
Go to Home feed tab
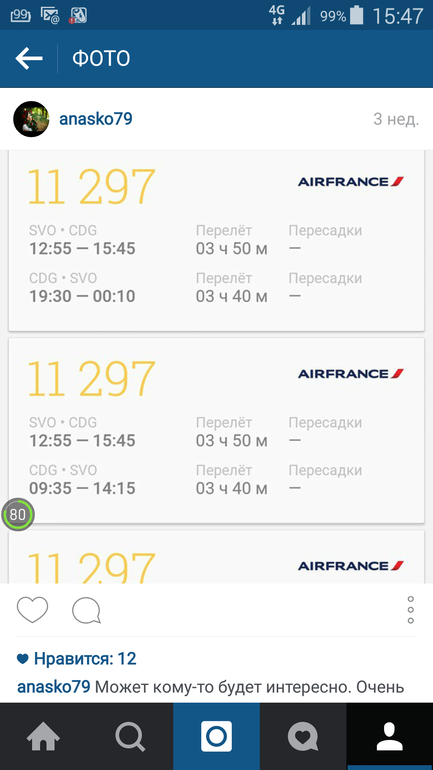pyautogui.click(x=43, y=736)
